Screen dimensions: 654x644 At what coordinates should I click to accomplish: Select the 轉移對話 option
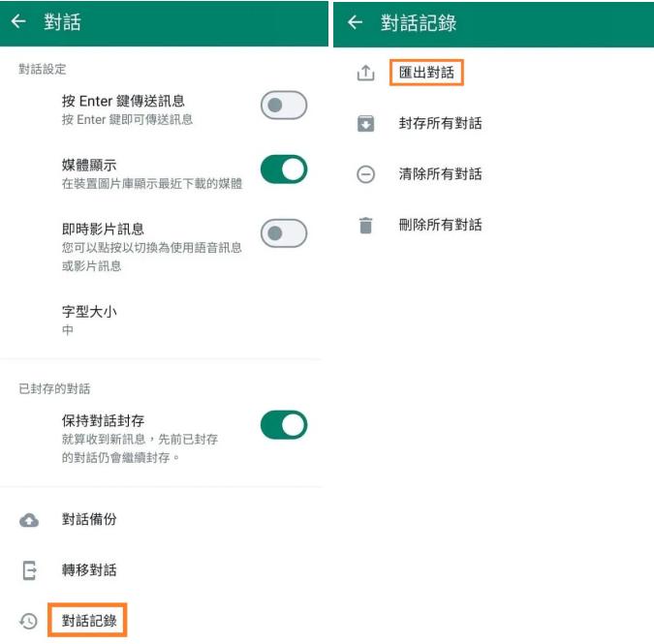pos(89,570)
